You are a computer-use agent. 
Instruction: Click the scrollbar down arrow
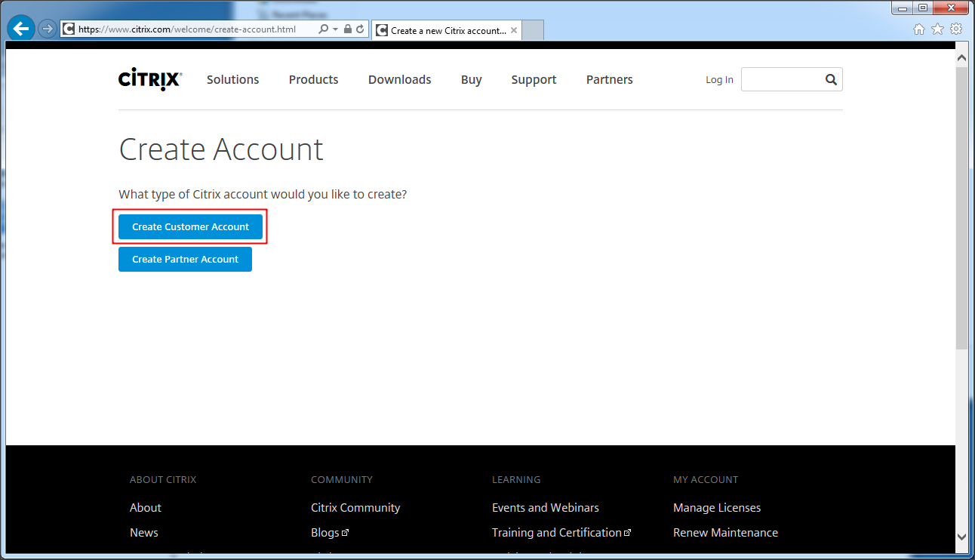961,537
